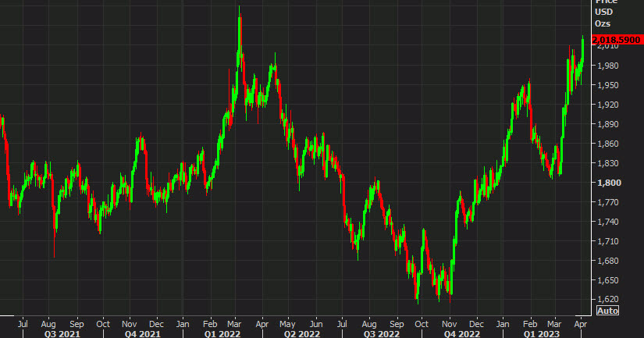Click the Nov label within Q4 2021
This screenshot has height=338, width=644.
[x=130, y=324]
